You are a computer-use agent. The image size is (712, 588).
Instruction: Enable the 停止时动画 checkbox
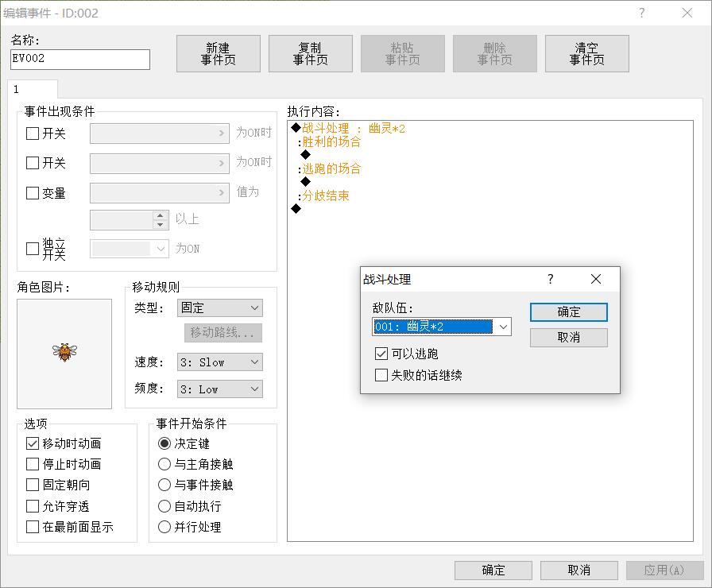coord(33,464)
